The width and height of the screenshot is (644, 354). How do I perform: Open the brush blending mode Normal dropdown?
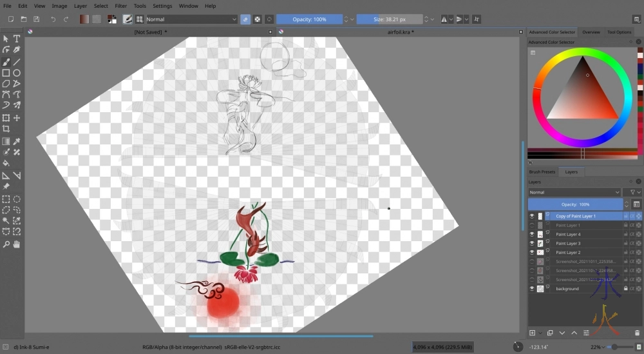(191, 19)
